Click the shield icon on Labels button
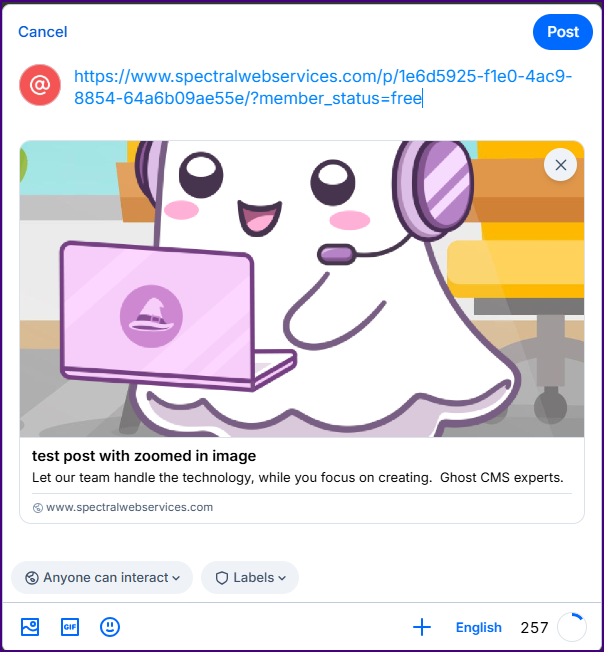Image resolution: width=604 pixels, height=652 pixels. [x=221, y=577]
